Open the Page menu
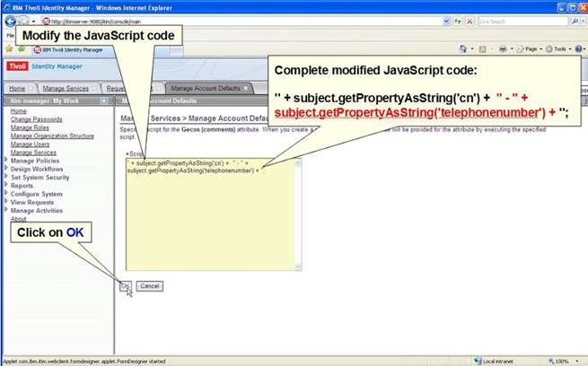Viewport: 588px width, 366px height. [x=529, y=49]
